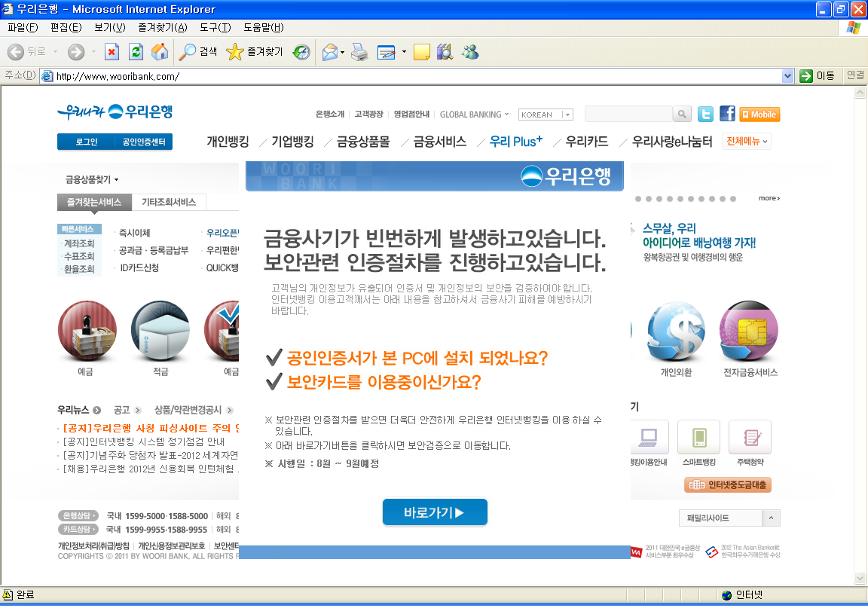
Task: Open the yellow note Discuss icon
Action: click(421, 52)
